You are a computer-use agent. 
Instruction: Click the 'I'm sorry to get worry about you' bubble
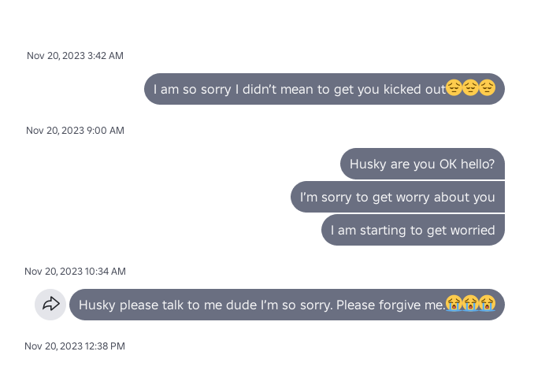(397, 197)
